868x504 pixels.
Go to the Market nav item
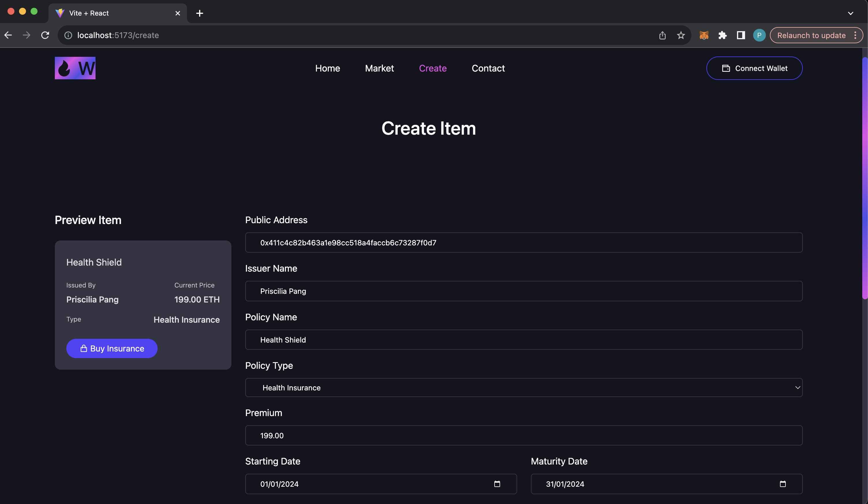coord(379,68)
